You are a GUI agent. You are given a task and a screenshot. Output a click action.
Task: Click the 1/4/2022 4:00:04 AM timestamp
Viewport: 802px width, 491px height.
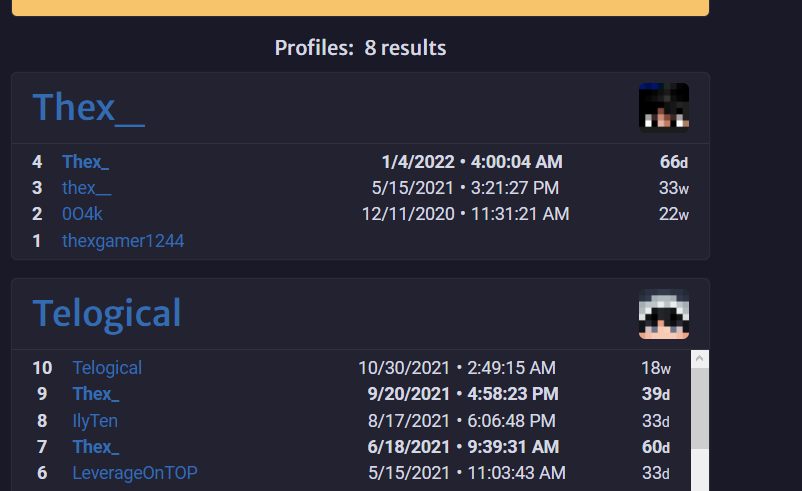[x=472, y=162]
